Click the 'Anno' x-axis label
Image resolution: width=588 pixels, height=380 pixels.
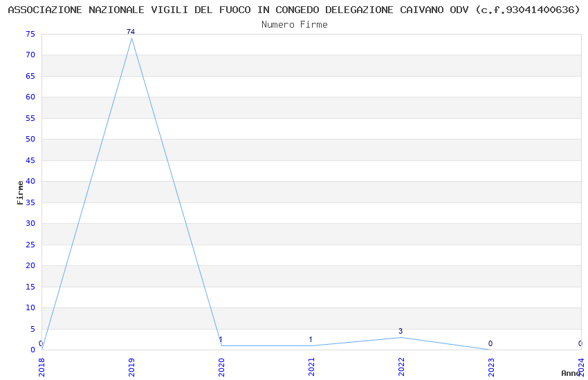click(x=571, y=373)
